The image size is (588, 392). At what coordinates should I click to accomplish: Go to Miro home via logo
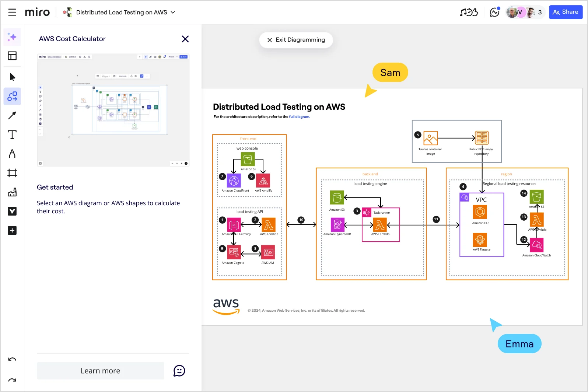[37, 12]
